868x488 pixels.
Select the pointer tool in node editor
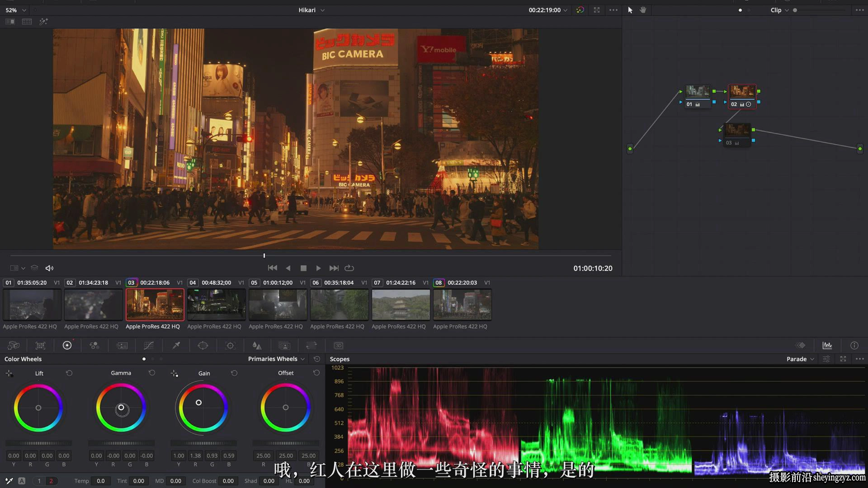(x=630, y=10)
